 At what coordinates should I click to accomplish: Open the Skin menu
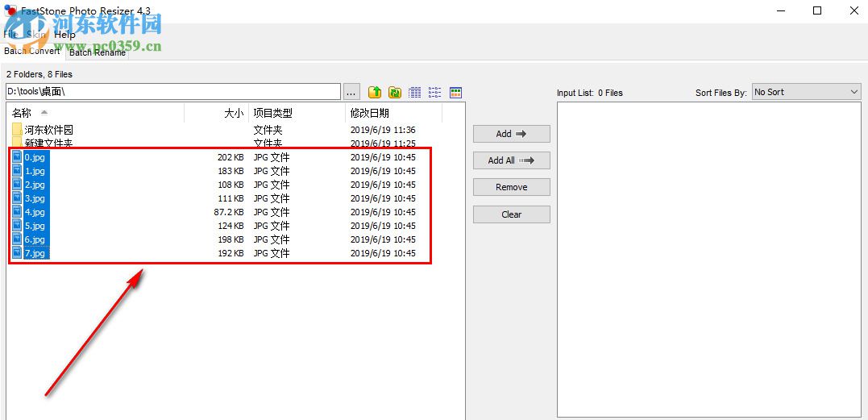click(36, 35)
